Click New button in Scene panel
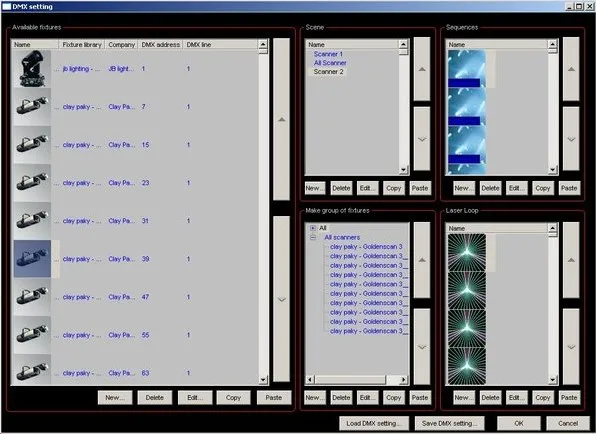596x434 pixels. [315, 188]
